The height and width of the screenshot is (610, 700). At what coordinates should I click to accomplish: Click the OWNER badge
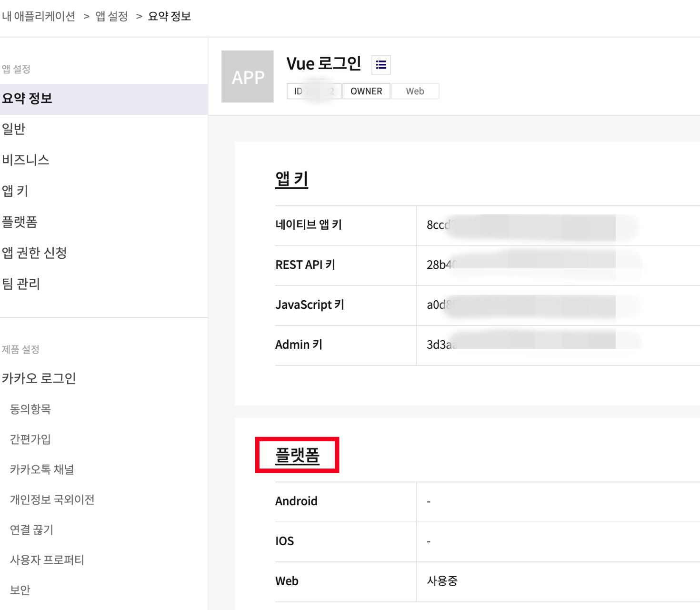[366, 91]
